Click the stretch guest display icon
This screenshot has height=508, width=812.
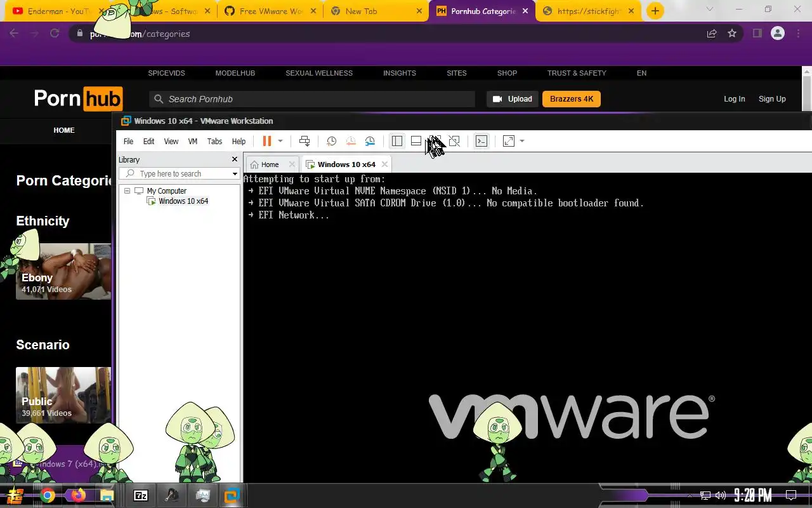pos(509,141)
